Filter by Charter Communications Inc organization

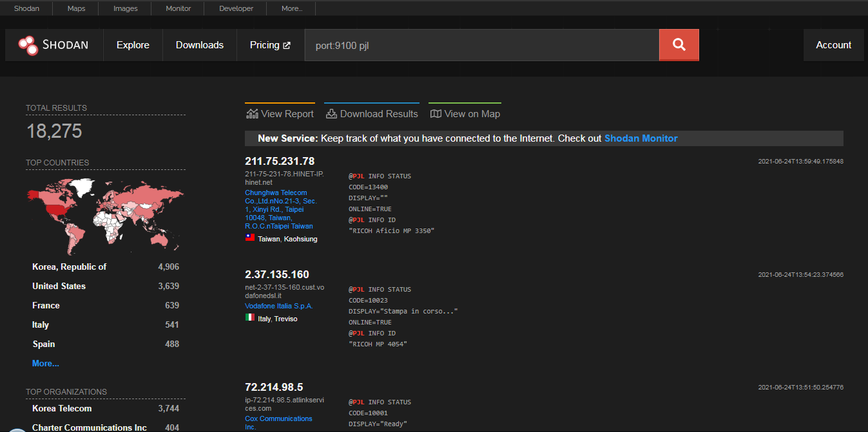pyautogui.click(x=90, y=427)
